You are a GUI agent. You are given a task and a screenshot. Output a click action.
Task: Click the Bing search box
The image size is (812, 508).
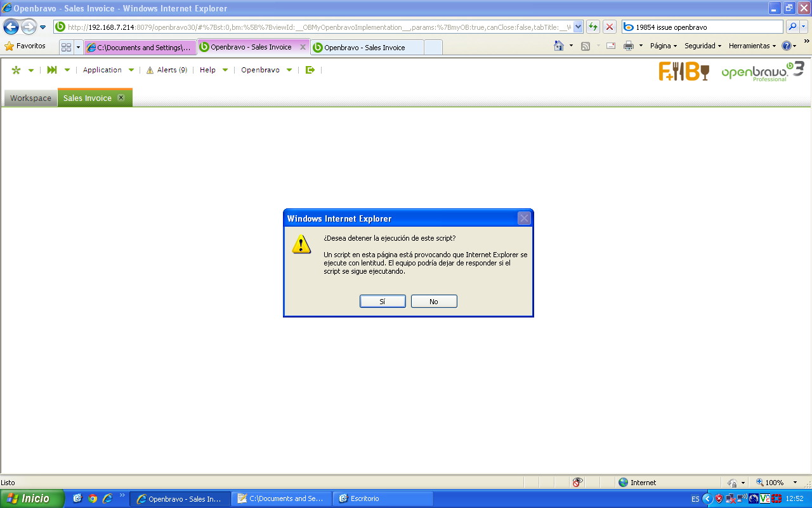703,27
